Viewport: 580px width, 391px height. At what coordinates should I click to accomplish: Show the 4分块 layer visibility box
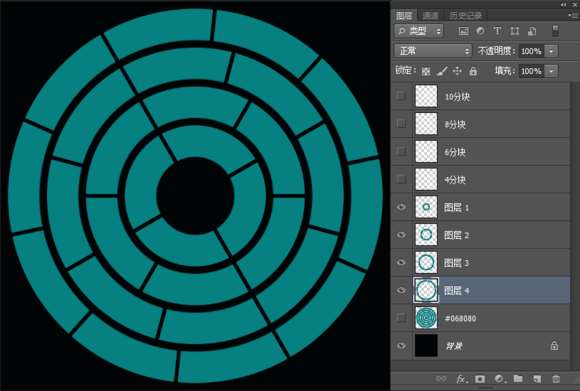tap(401, 179)
